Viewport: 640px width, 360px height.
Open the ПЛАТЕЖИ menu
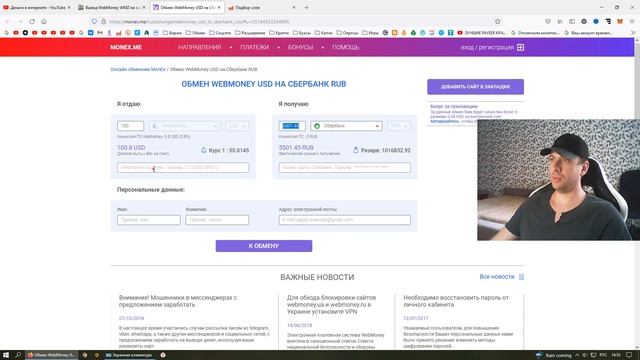255,47
